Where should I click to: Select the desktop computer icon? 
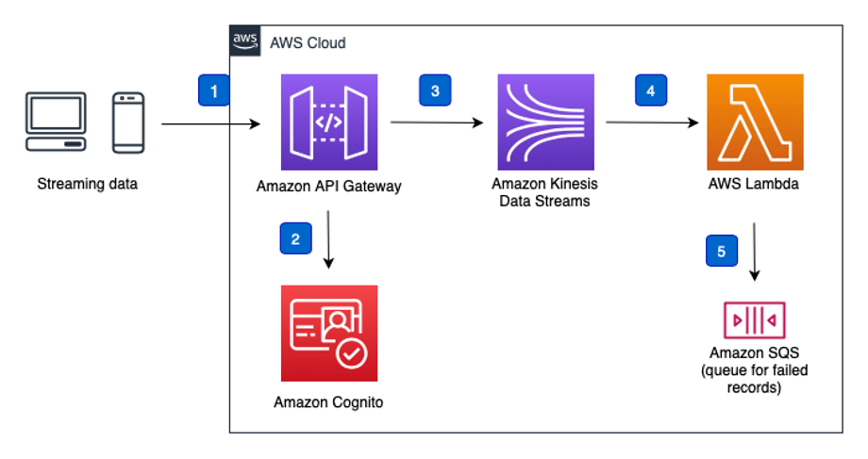[x=56, y=123]
